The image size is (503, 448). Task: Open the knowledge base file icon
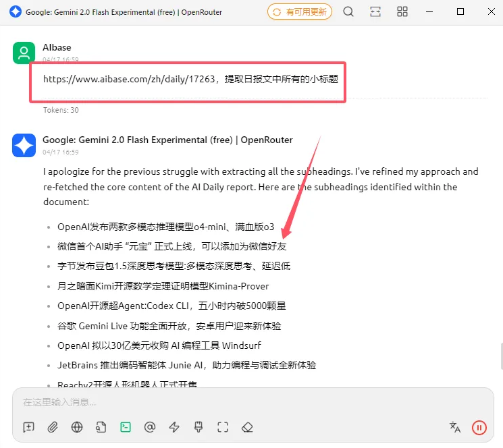[x=101, y=427]
